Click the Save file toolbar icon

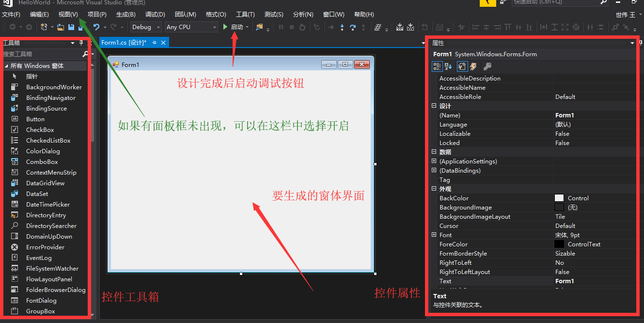(x=71, y=27)
